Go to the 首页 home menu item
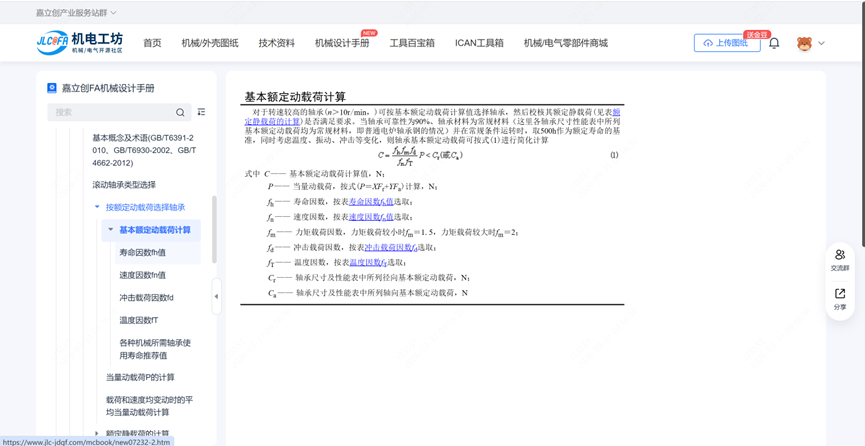This screenshot has height=446, width=865. click(152, 43)
